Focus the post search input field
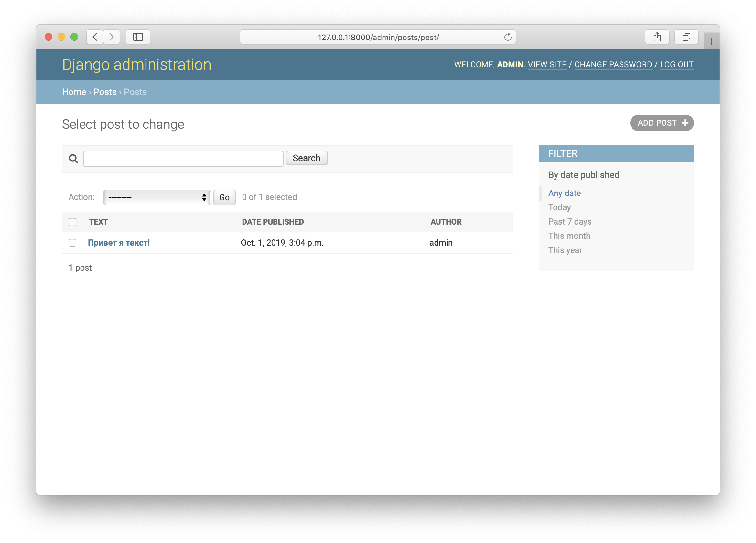The height and width of the screenshot is (543, 756). point(183,159)
